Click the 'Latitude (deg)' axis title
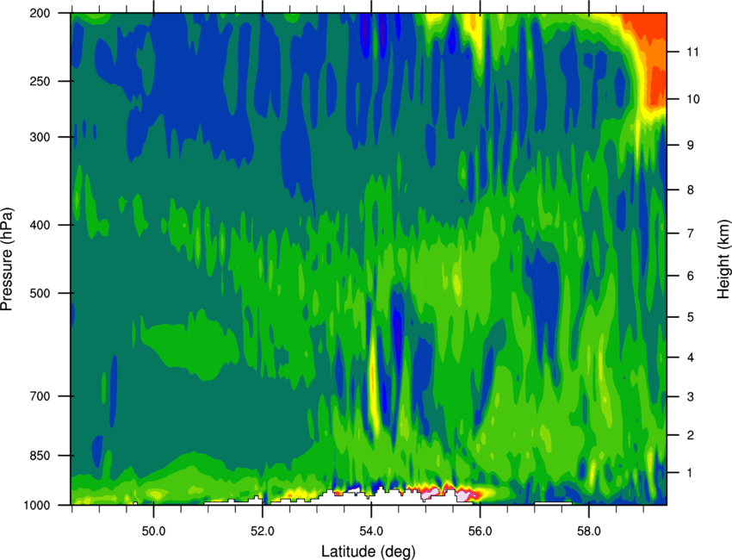This screenshot has height=560, width=732. coord(369,551)
